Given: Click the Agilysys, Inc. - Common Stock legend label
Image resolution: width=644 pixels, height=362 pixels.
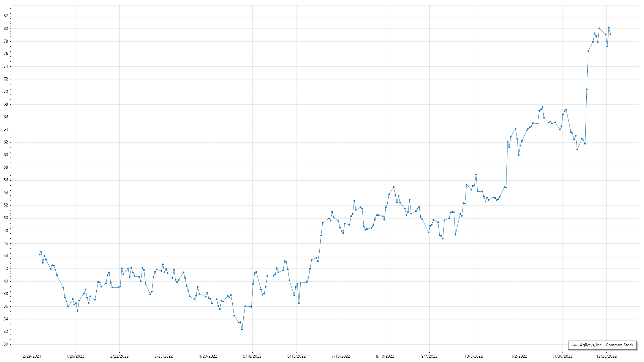Looking at the screenshot, I should (606, 345).
